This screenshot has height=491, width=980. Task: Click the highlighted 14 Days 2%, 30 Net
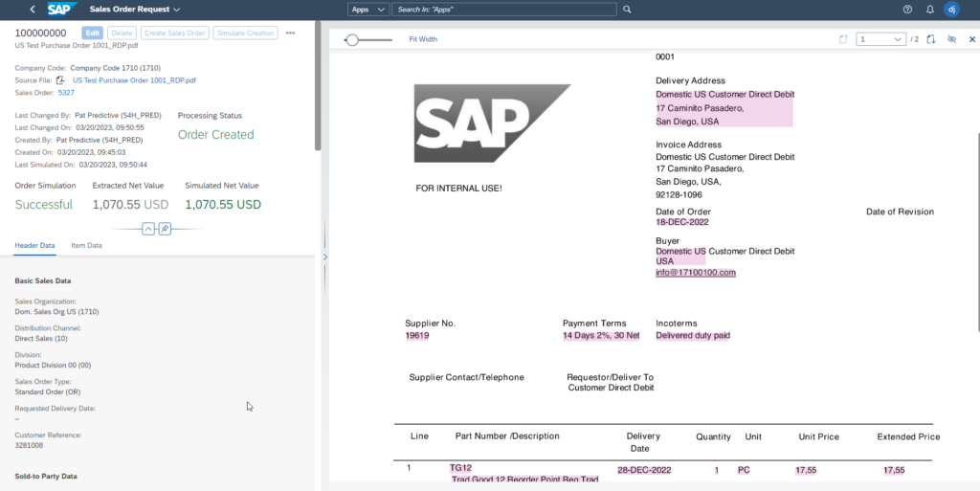point(601,335)
